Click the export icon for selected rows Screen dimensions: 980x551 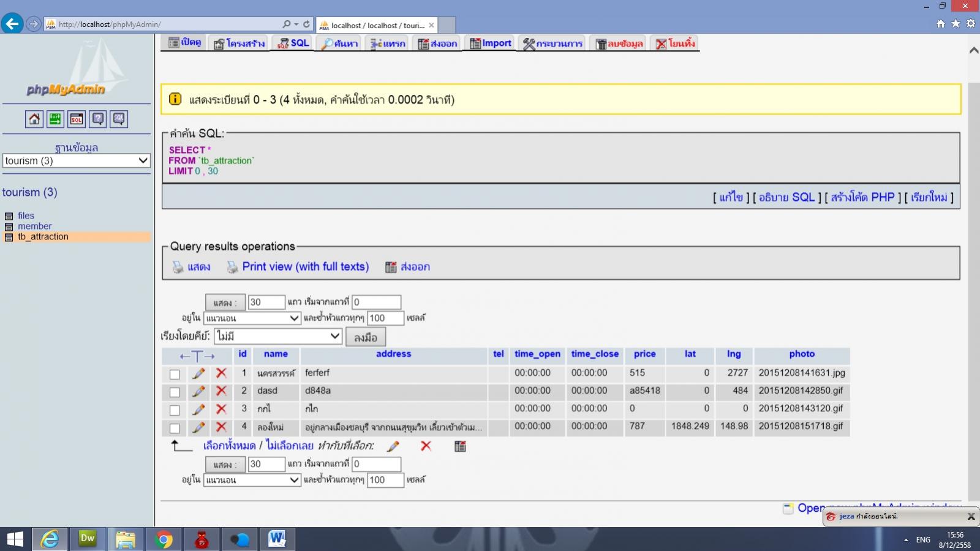point(460,446)
